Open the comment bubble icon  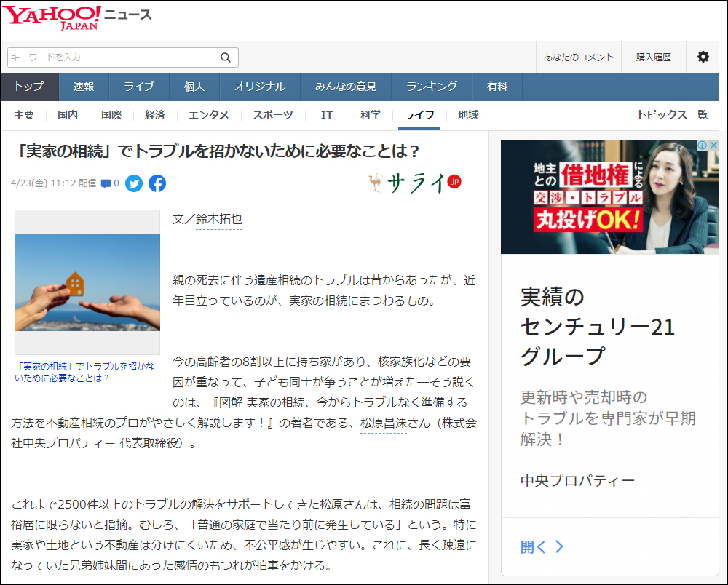pyautogui.click(x=106, y=183)
